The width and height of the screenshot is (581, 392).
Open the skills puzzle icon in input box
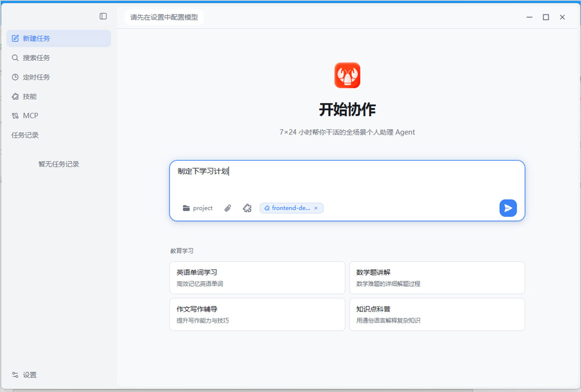click(247, 208)
